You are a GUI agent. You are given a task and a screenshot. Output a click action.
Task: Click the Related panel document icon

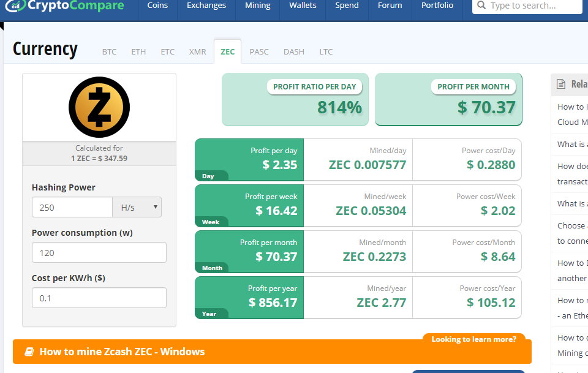point(561,85)
